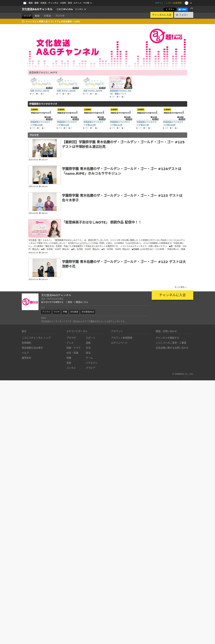215x644 pixels.
Task: Select the 声優 tag
Action: [65, 312]
